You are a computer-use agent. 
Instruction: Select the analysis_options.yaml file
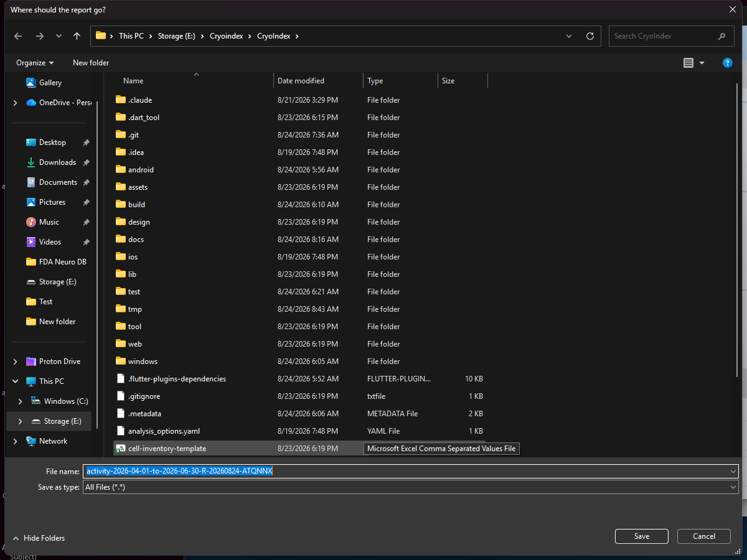pyautogui.click(x=164, y=431)
